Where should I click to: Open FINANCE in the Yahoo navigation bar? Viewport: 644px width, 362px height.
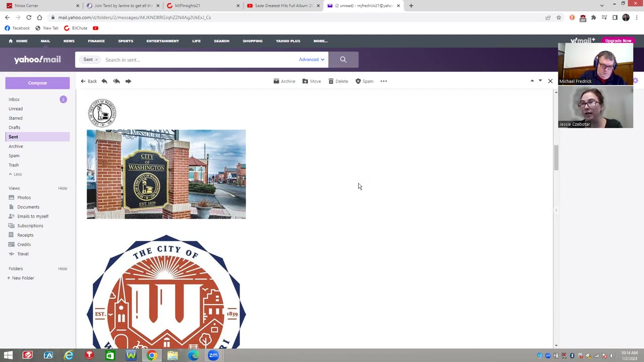click(96, 41)
